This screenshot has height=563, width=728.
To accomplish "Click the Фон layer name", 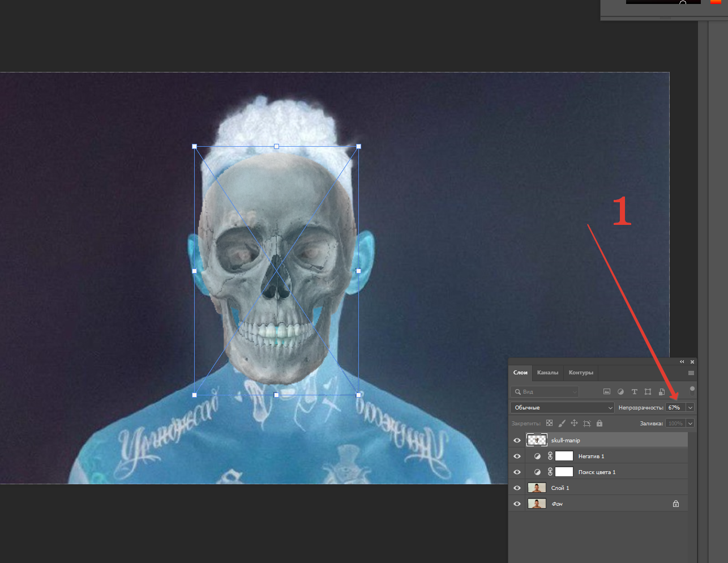I will click(x=557, y=504).
